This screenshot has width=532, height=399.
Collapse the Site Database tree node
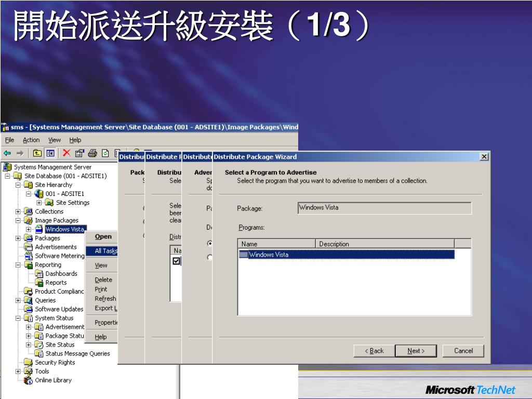pyautogui.click(x=7, y=176)
